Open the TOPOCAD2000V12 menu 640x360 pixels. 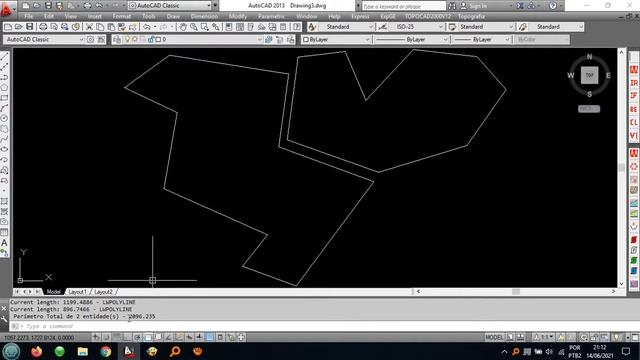click(427, 16)
